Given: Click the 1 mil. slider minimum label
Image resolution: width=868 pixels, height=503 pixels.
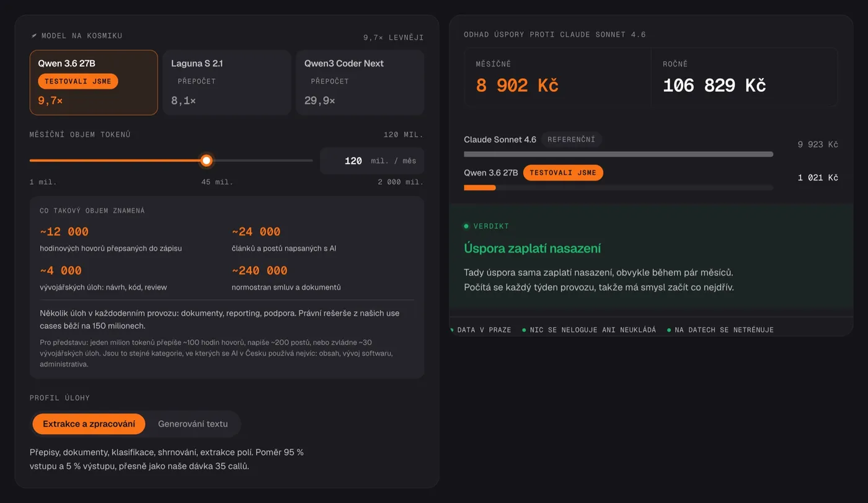Looking at the screenshot, I should [x=43, y=182].
